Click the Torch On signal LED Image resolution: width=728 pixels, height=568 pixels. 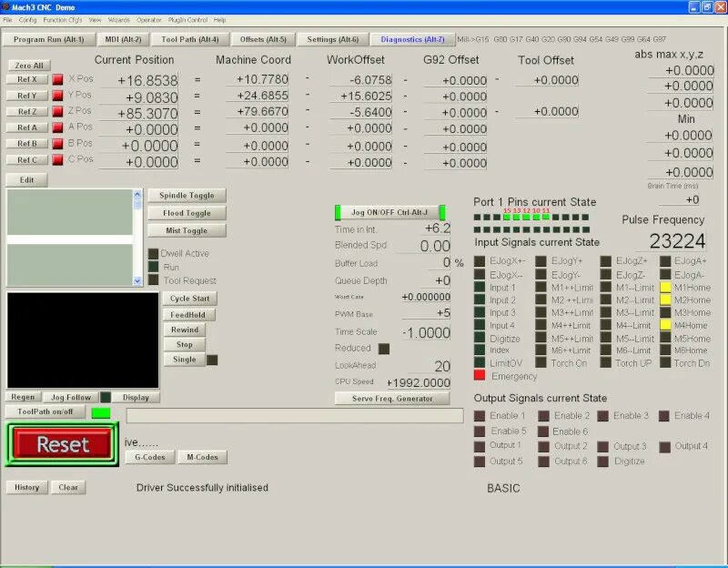click(x=541, y=362)
